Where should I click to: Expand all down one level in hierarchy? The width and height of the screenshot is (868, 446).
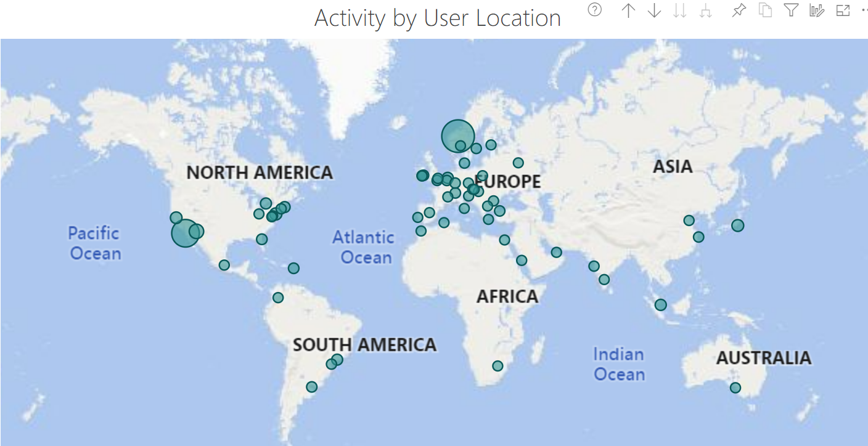tap(706, 10)
